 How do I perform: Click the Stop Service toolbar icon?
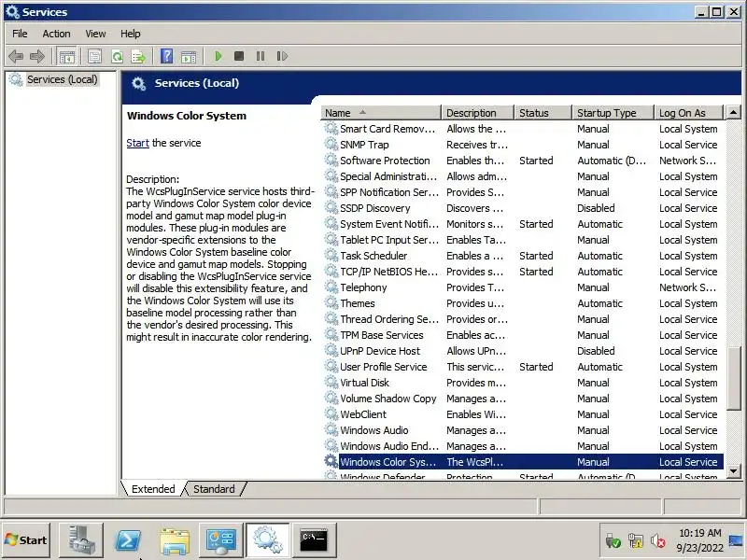[239, 56]
